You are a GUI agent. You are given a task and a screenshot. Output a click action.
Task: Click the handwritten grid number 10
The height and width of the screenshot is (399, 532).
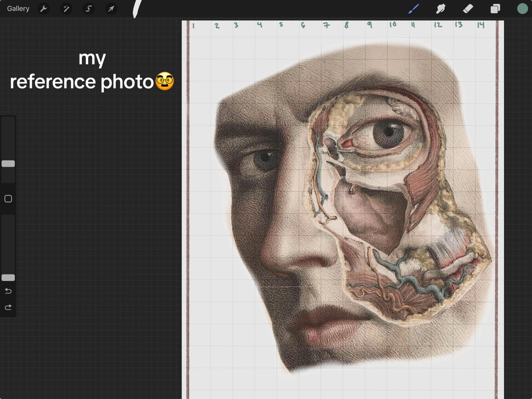[393, 24]
